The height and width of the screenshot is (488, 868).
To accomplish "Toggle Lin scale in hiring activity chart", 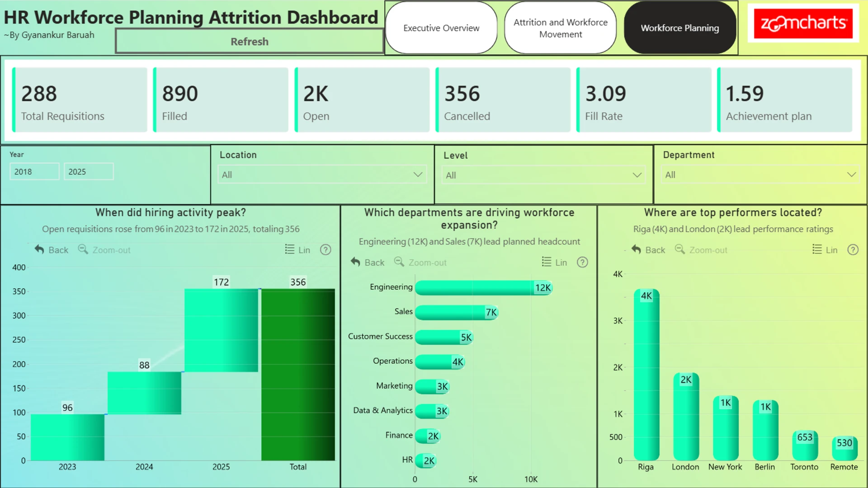I will 297,250.
